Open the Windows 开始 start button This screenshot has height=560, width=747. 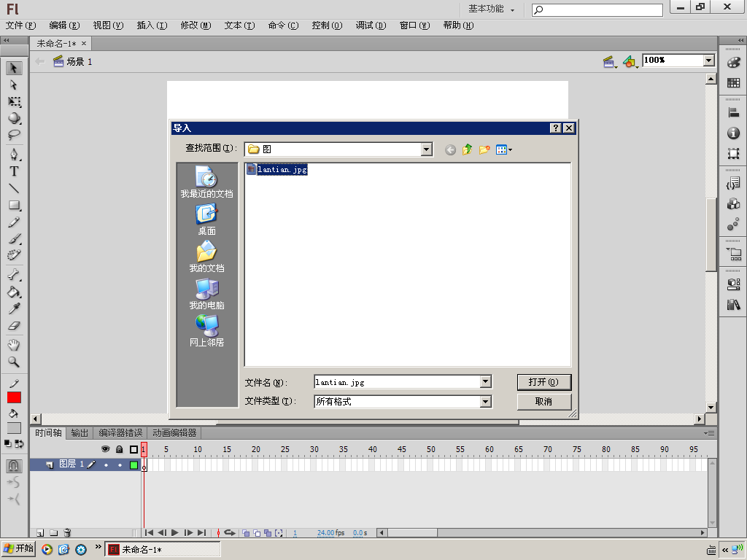(18, 548)
